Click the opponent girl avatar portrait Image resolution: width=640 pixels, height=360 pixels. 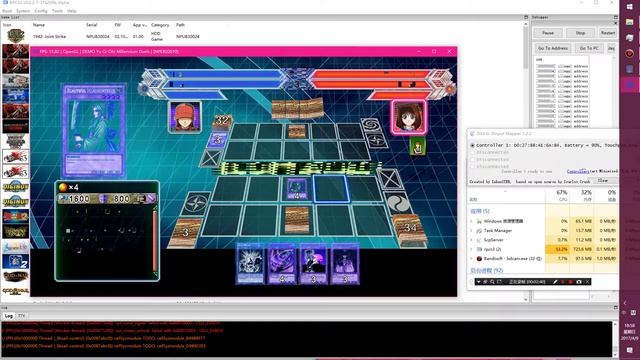pos(409,117)
